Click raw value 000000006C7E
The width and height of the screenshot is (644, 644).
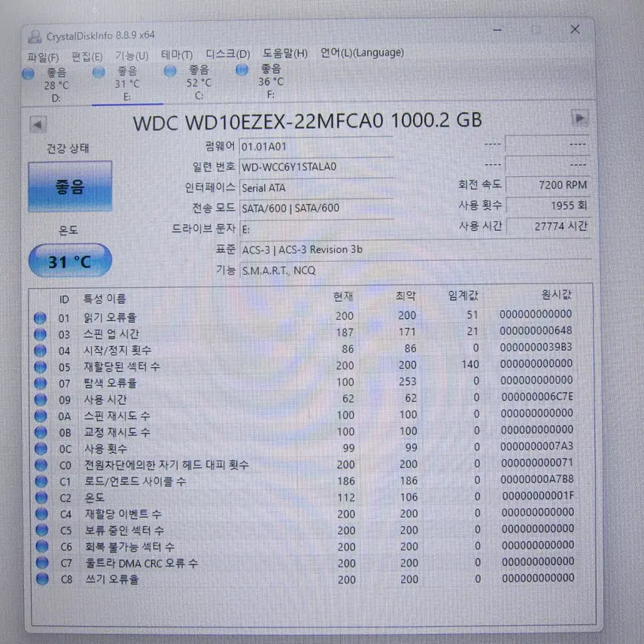click(x=537, y=396)
